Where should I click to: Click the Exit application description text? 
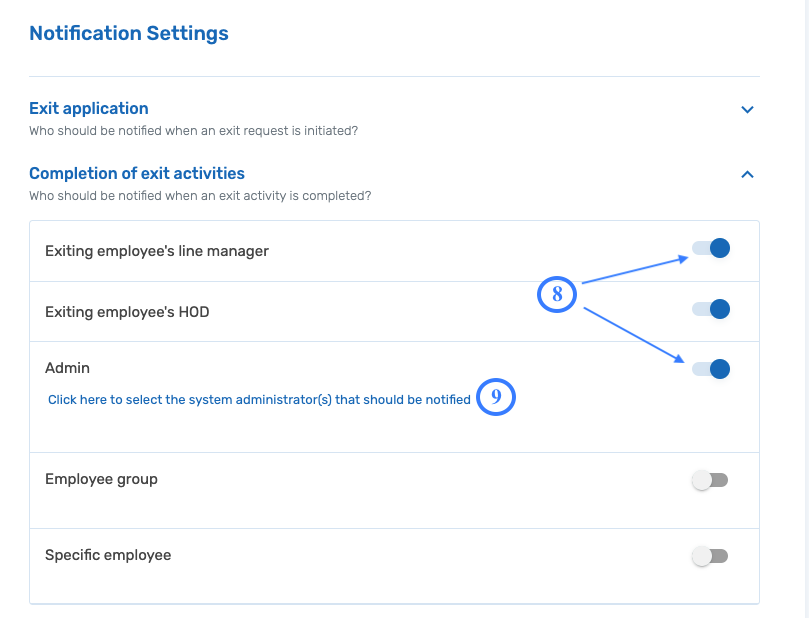pyautogui.click(x=195, y=131)
